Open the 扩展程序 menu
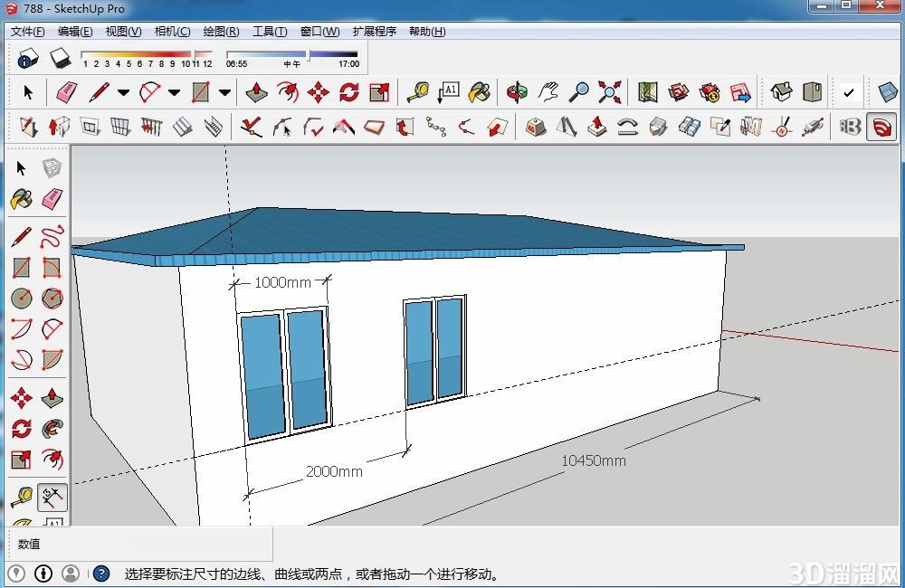Viewport: 905px width, 588px height. tap(374, 31)
